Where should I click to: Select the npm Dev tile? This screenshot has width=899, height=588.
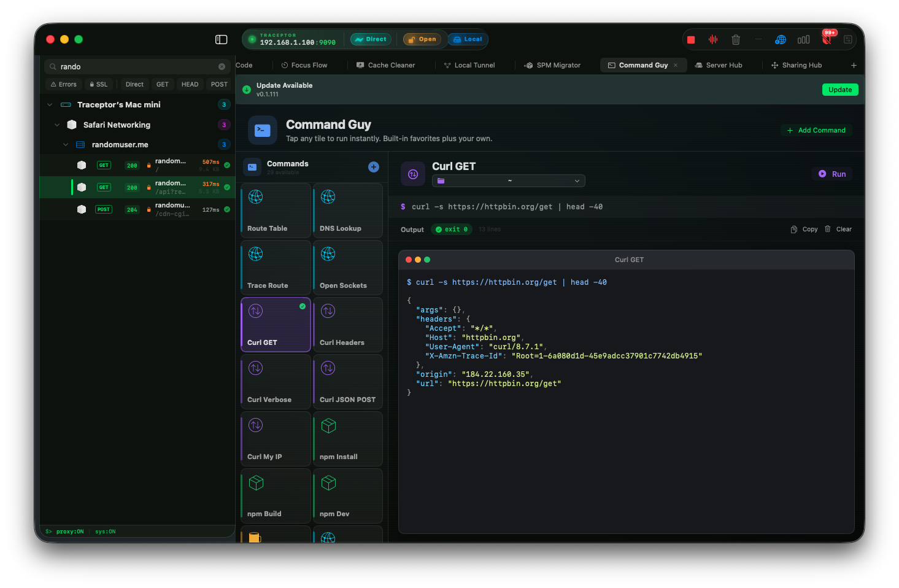point(348,496)
